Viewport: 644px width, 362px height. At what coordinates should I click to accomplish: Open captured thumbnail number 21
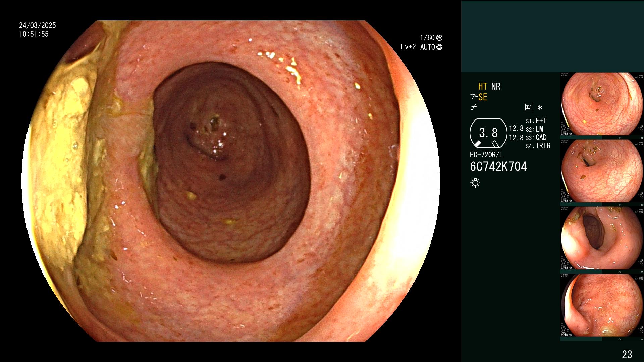[602, 171]
